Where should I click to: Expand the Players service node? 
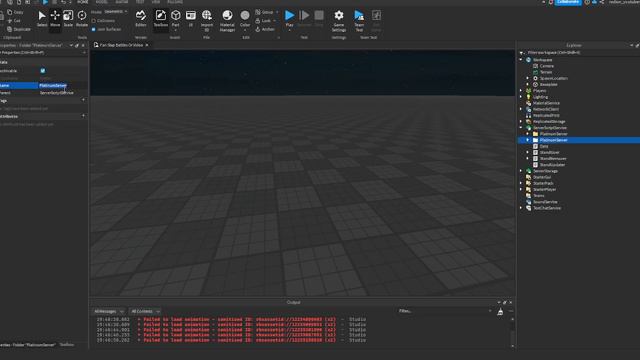point(521,91)
